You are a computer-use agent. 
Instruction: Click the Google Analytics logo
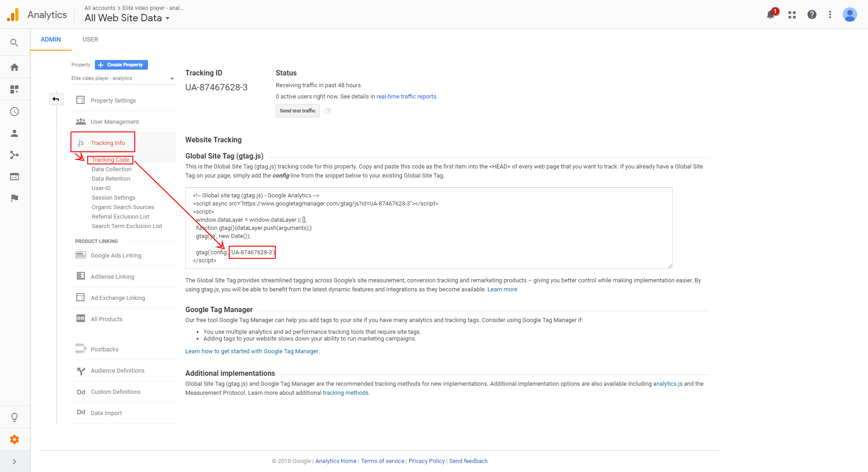click(x=13, y=14)
